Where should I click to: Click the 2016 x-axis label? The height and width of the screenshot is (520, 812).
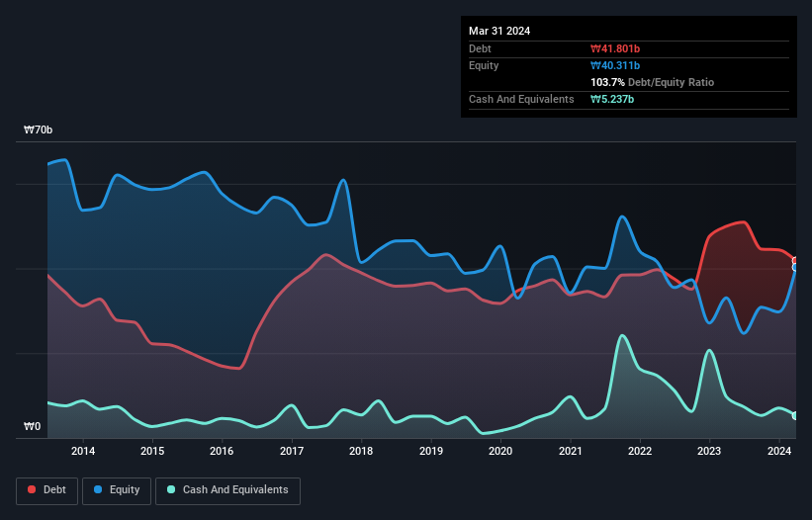point(222,451)
